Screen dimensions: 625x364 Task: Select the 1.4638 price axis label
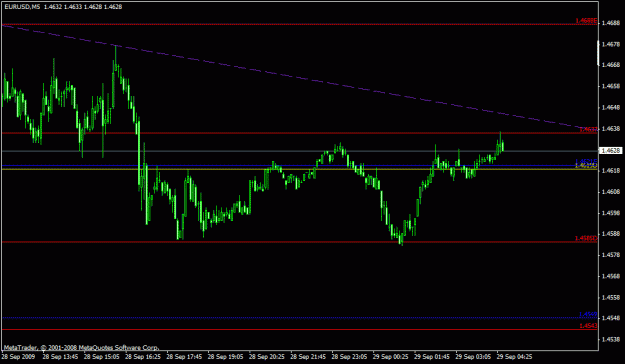tap(611, 129)
